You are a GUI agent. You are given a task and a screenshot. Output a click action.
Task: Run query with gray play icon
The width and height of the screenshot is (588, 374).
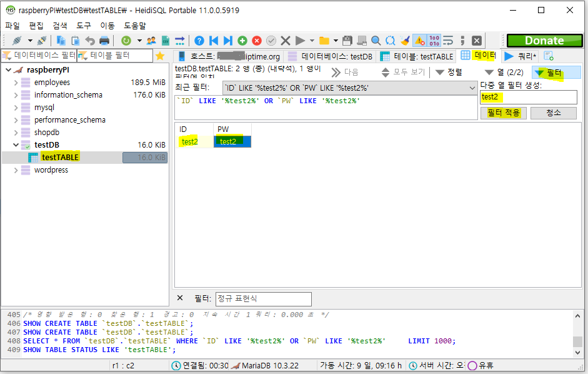coord(300,41)
